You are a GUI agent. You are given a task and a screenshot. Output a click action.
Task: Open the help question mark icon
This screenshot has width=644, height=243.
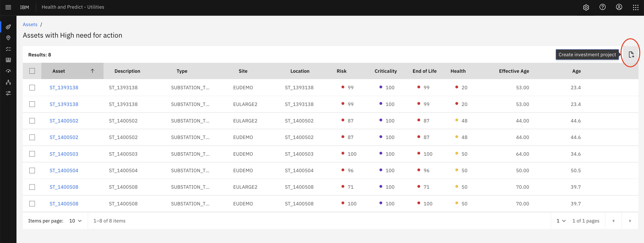point(602,7)
